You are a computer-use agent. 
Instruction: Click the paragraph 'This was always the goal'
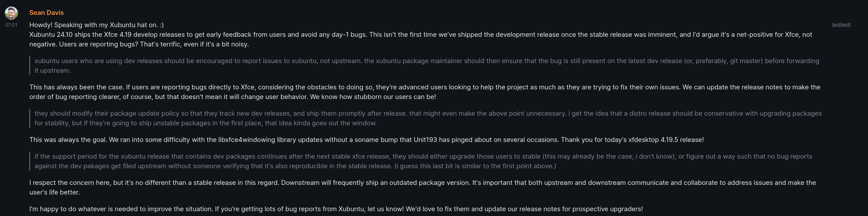coord(367,140)
